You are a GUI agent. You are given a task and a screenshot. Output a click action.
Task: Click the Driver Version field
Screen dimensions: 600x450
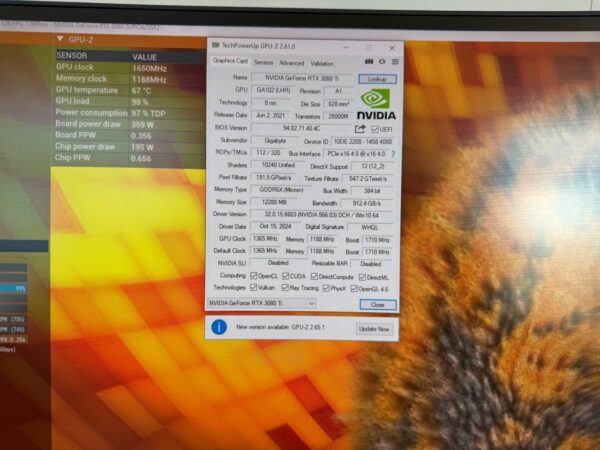pyautogui.click(x=321, y=215)
